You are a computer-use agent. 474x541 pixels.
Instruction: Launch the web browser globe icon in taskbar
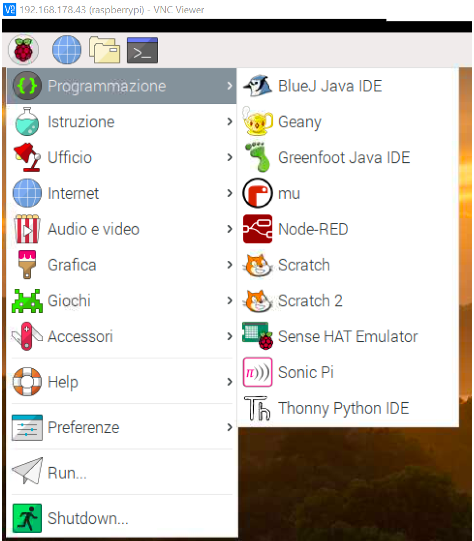click(x=67, y=50)
